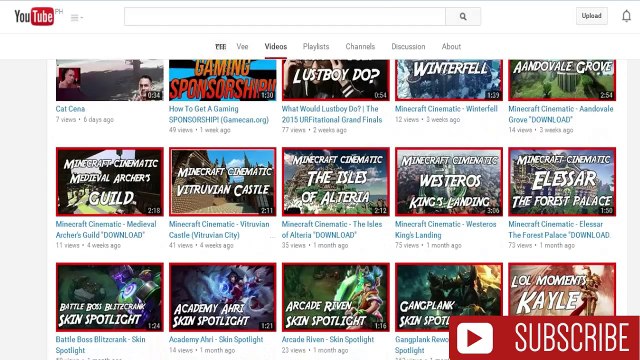
Task: Open The Isles of Alteria title link
Action: click(332, 229)
